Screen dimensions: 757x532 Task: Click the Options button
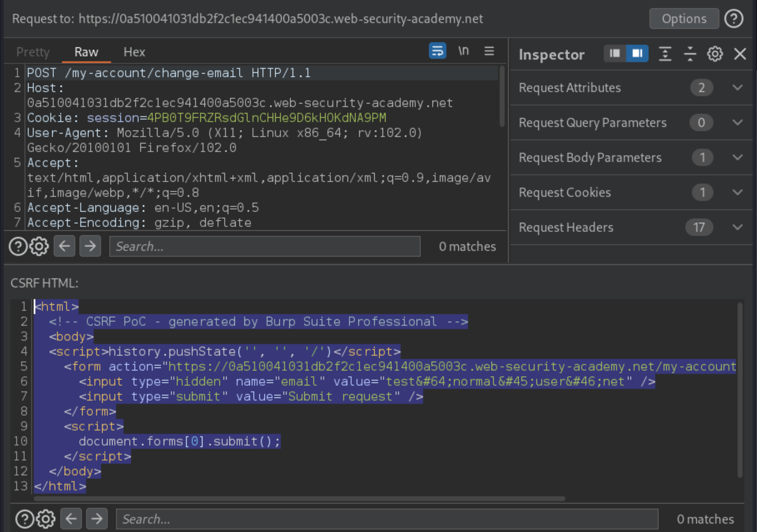click(x=684, y=19)
